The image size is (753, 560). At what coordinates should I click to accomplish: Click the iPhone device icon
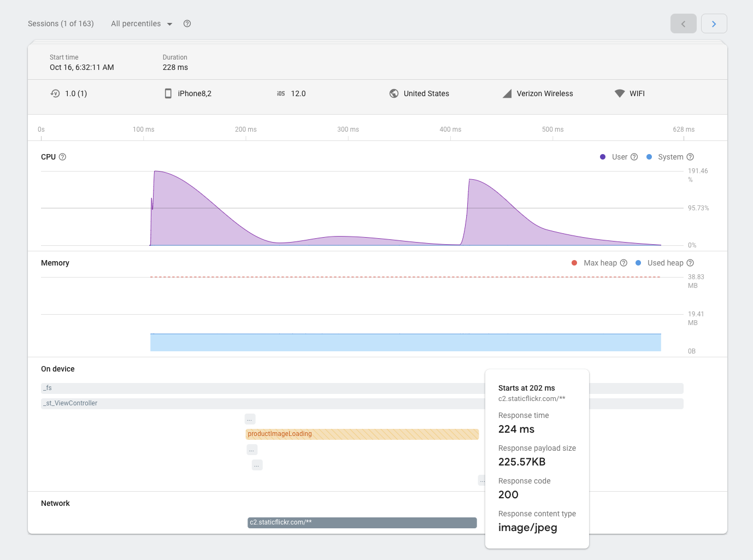click(168, 93)
